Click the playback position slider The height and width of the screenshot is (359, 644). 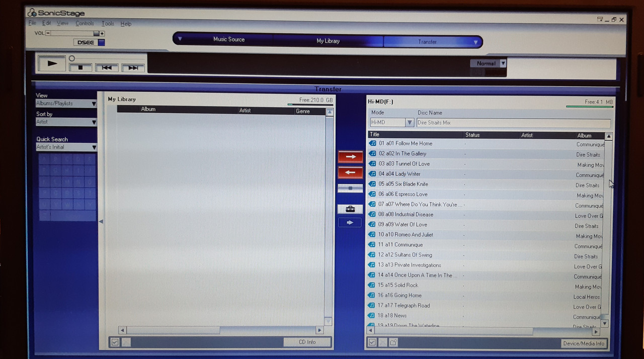click(x=72, y=58)
